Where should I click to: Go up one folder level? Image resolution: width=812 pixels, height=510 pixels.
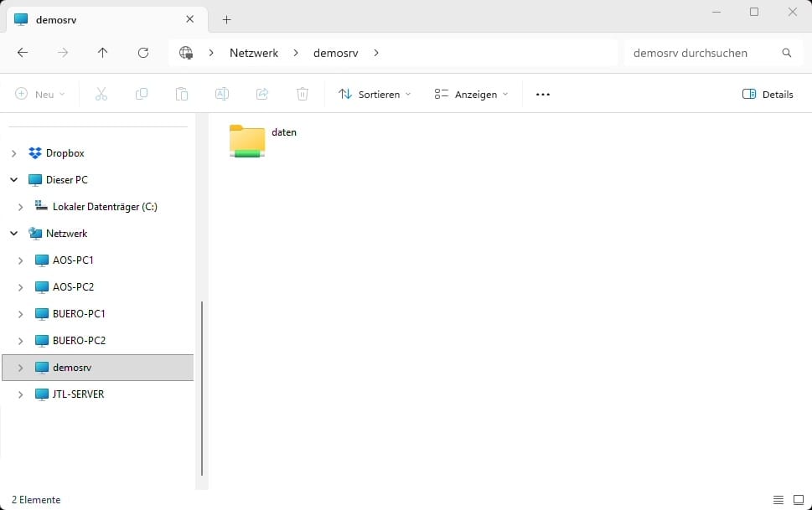[102, 52]
